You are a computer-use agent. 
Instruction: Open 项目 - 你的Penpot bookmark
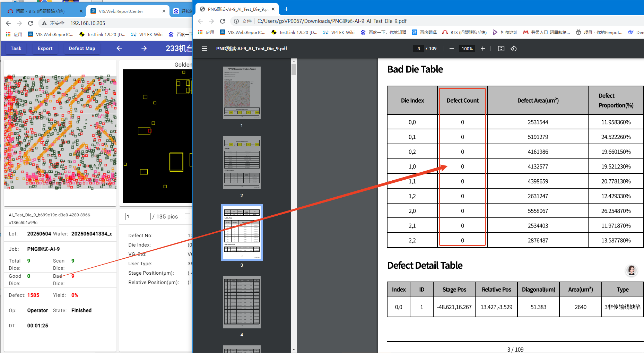click(599, 32)
